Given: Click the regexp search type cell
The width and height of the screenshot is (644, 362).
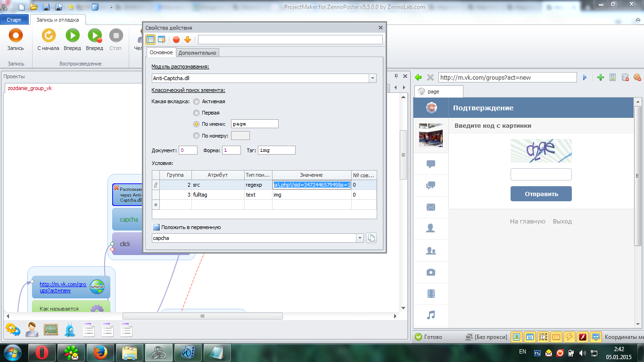Looking at the screenshot, I should point(258,185).
